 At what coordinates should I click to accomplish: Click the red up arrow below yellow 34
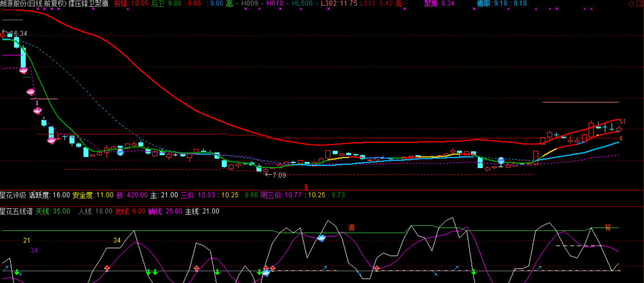[x=107, y=268]
